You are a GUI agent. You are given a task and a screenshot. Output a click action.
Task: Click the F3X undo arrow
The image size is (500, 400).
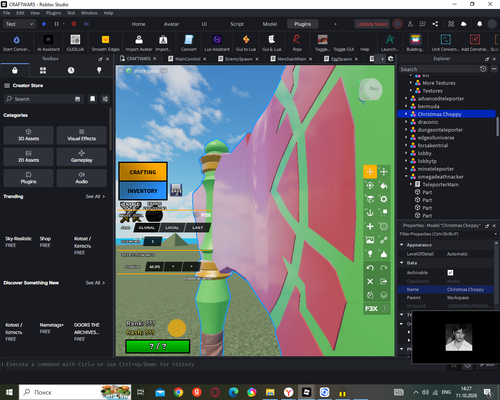(x=370, y=268)
